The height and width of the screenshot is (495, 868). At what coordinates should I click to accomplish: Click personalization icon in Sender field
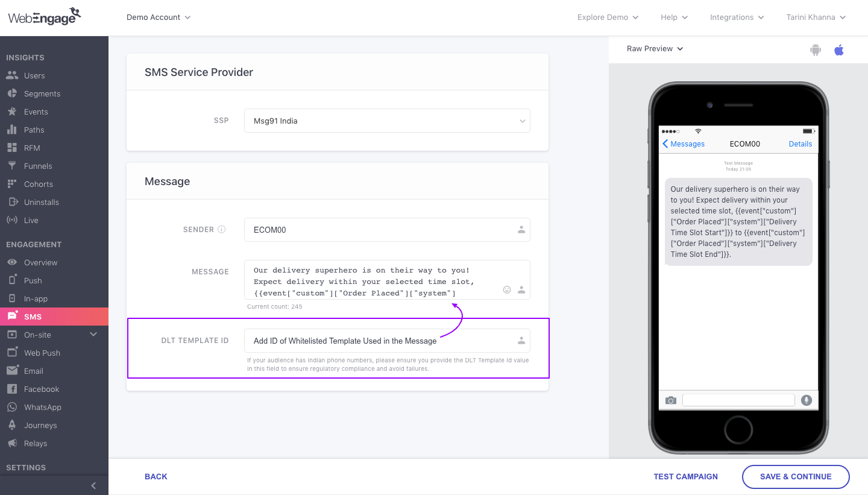521,230
